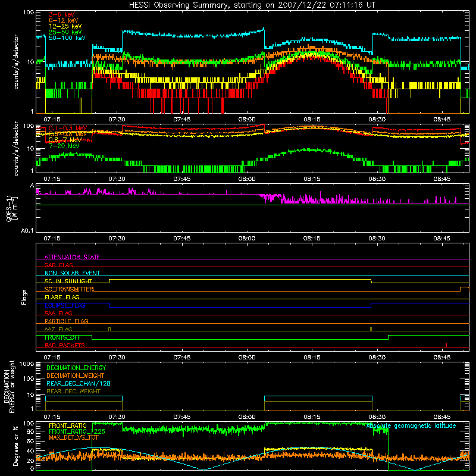Click the FRONT_RATIO_1225 legend label
The width and height of the screenshot is (476, 476).
[77, 431]
